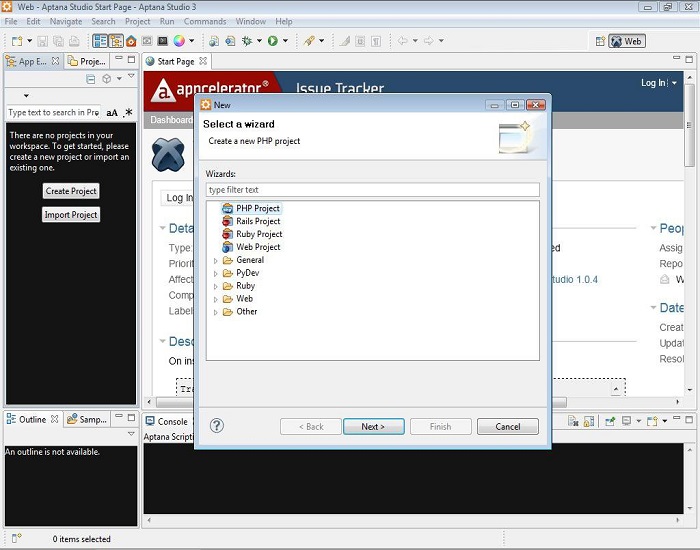Toggle regular expression search '.*' icon
The height and width of the screenshot is (550, 700).
tap(128, 113)
